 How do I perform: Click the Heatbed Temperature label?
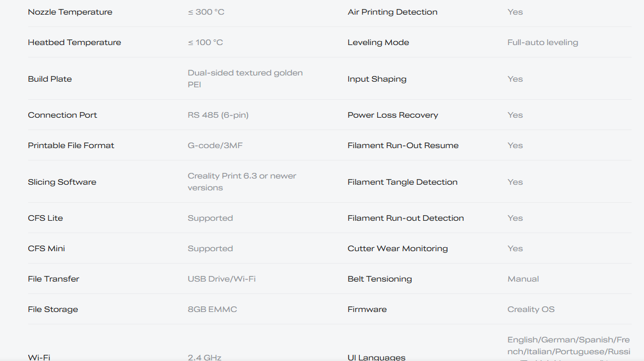click(x=74, y=42)
